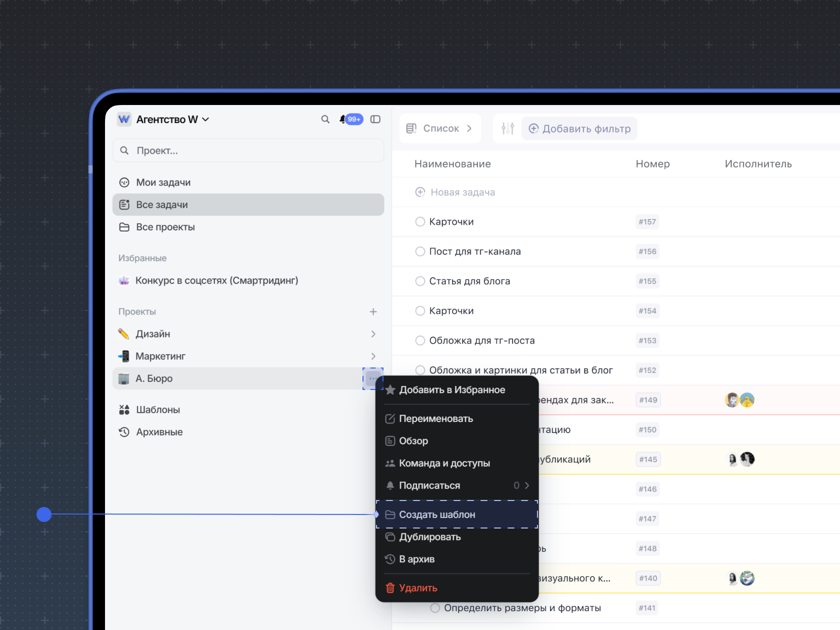Expand the Дизайн project chevron
This screenshot has height=630, width=840.
[x=373, y=334]
